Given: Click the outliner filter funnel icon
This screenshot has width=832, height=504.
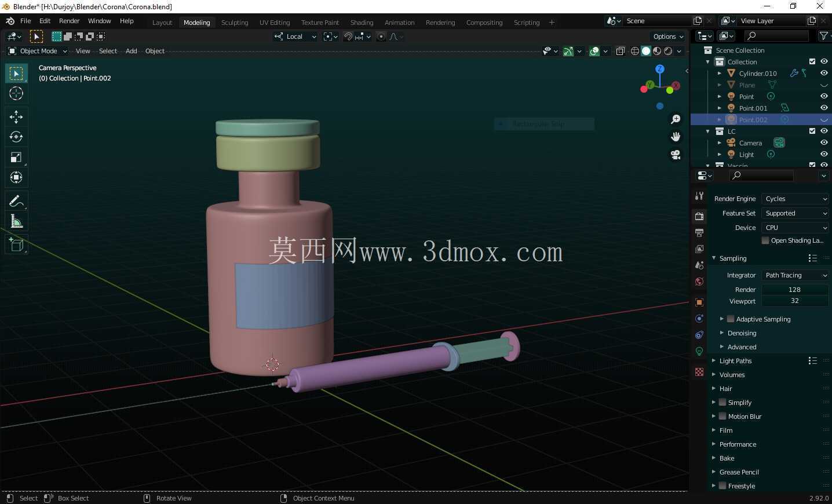Looking at the screenshot, I should (823, 36).
